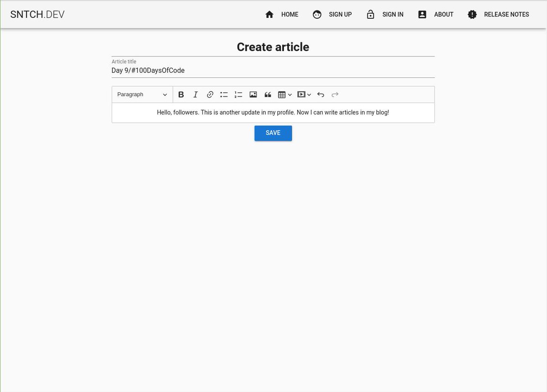547x392 pixels.
Task: Save the article with the SAVE button
Action: pyautogui.click(x=273, y=133)
